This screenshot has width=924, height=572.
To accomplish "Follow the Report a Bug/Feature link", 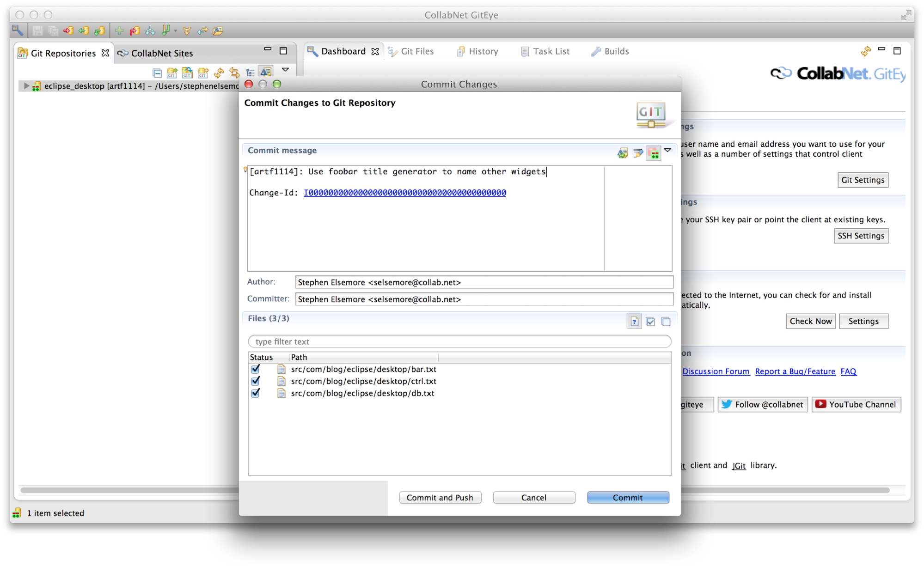I will (x=795, y=371).
